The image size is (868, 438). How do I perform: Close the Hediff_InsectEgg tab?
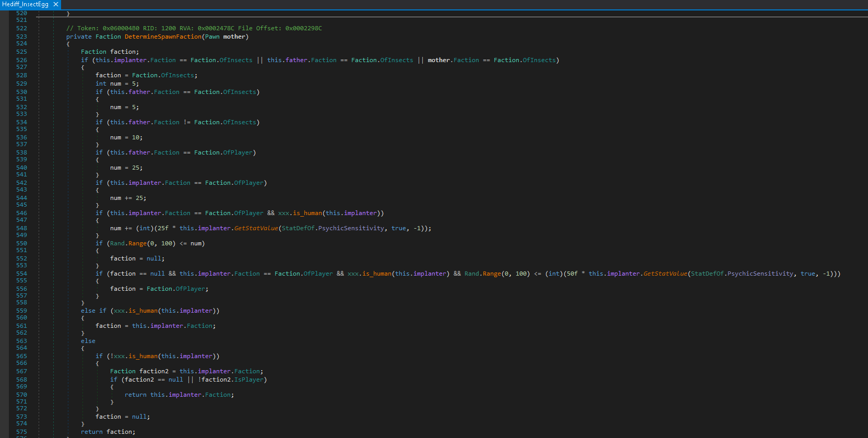point(56,4)
